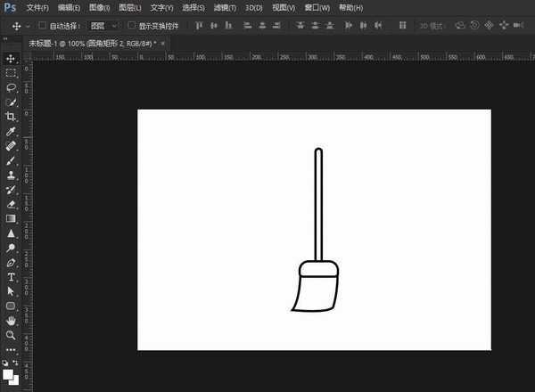
Task: Select the Zoom magnifier tool
Action: [11, 334]
